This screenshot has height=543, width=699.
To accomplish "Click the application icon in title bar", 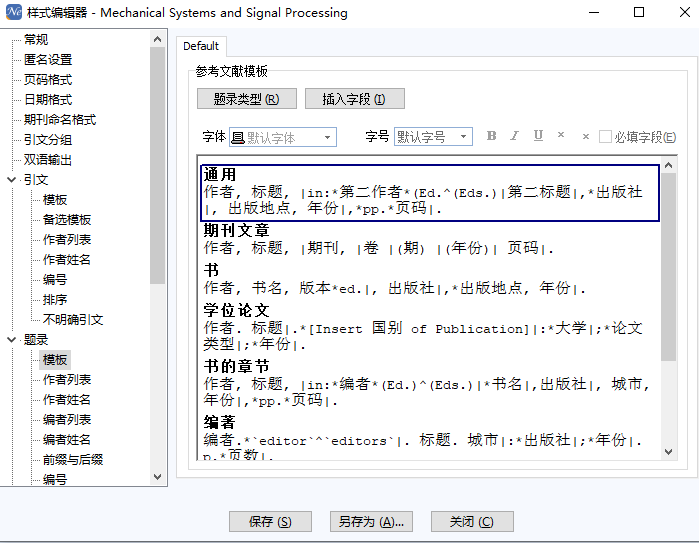I will (13, 13).
